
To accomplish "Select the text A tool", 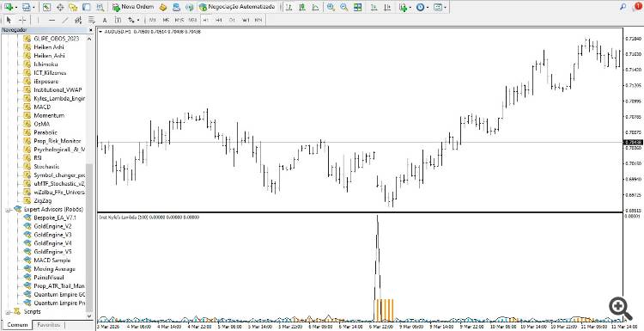I will (105, 20).
